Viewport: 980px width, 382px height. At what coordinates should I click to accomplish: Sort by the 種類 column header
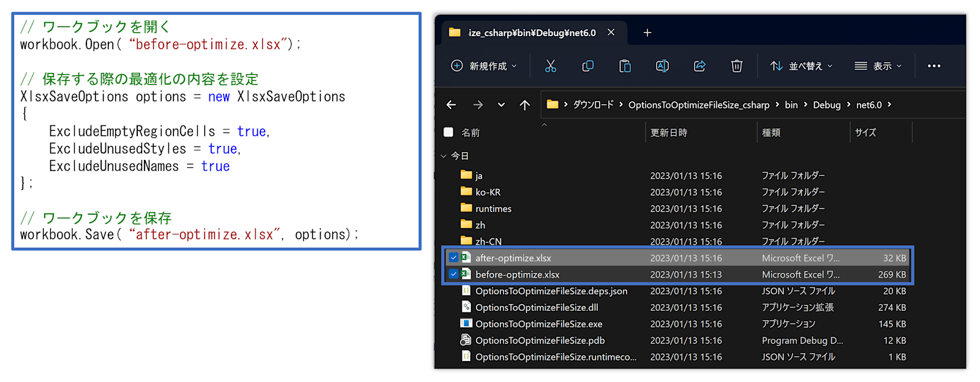click(x=771, y=132)
